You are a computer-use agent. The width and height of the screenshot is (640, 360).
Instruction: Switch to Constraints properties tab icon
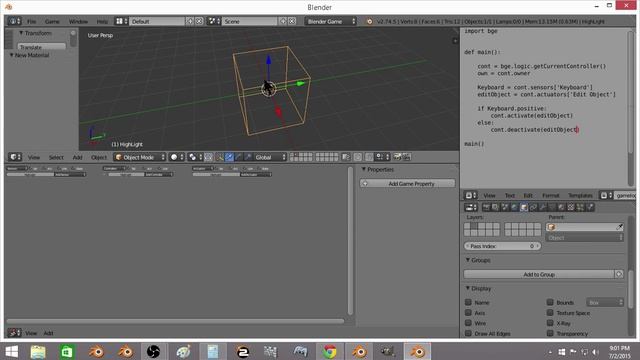pyautogui.click(x=533, y=207)
